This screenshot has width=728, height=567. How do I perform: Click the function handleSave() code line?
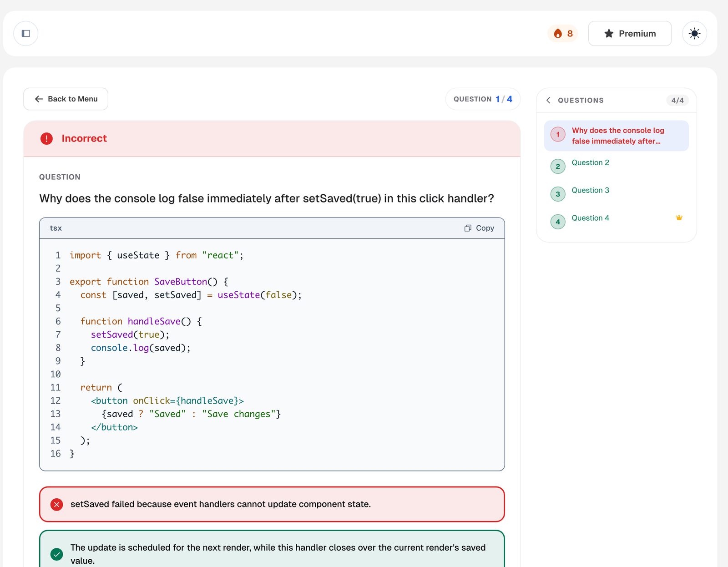pyautogui.click(x=141, y=321)
